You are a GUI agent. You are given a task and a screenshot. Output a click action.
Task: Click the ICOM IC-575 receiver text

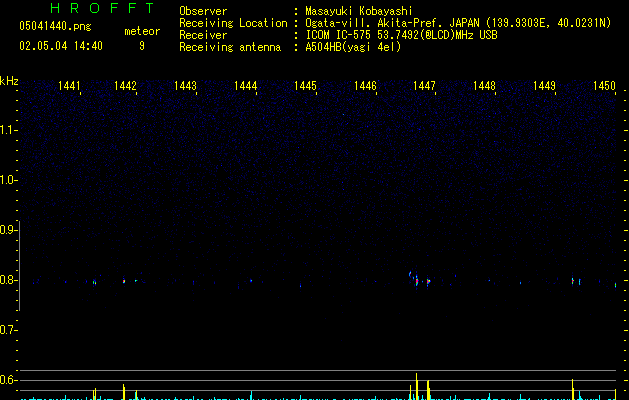click(401, 35)
